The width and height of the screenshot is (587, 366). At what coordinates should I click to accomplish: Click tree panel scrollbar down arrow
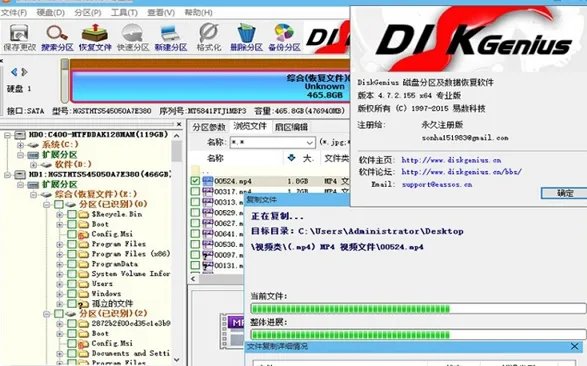(x=177, y=360)
